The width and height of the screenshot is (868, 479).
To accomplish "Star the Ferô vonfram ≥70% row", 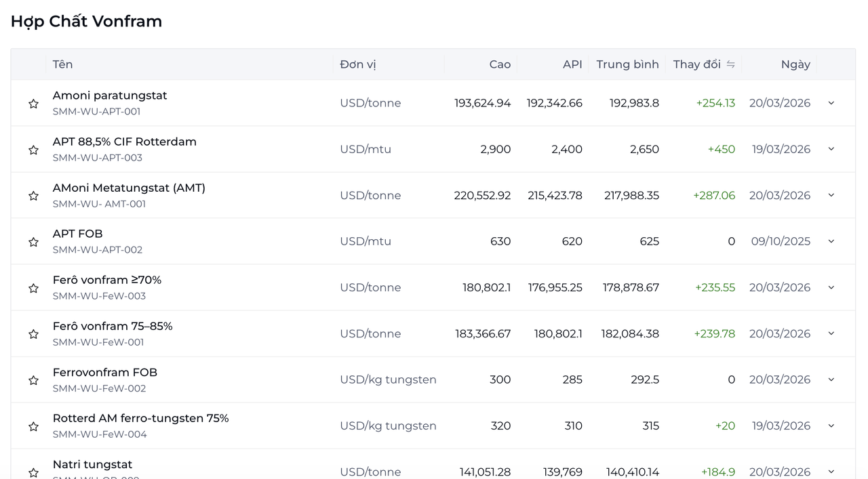I will coord(33,288).
